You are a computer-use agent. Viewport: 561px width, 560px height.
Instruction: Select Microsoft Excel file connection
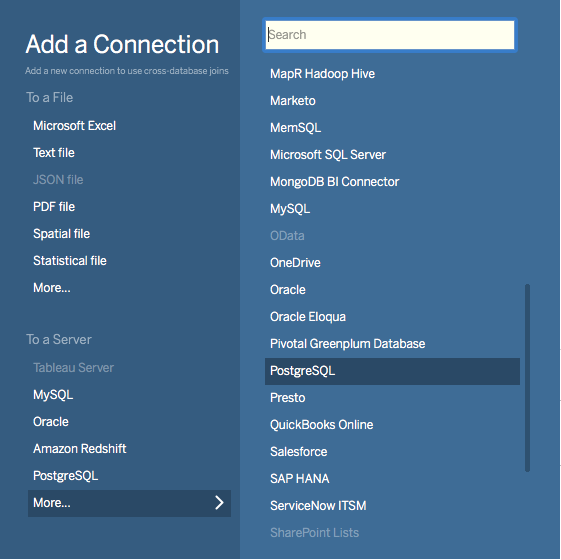point(74,126)
